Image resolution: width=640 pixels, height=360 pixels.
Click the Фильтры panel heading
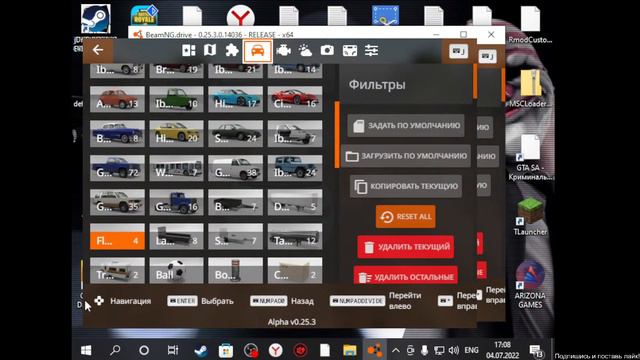pos(377,84)
